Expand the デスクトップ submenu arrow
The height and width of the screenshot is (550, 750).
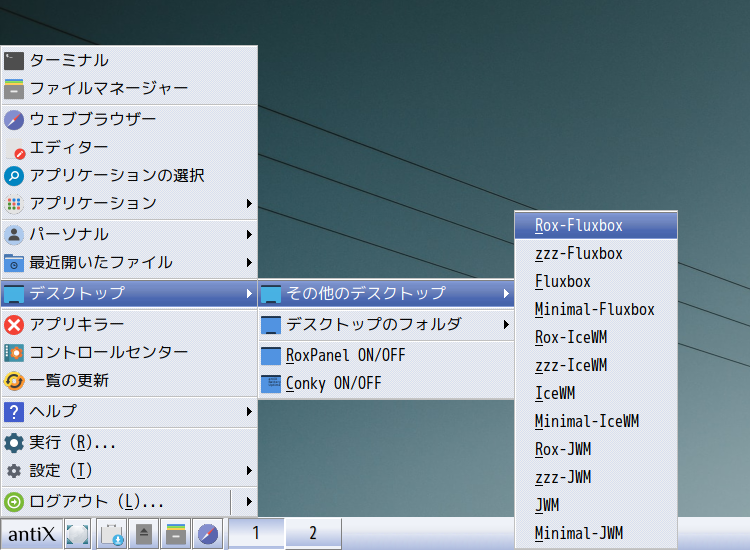249,293
